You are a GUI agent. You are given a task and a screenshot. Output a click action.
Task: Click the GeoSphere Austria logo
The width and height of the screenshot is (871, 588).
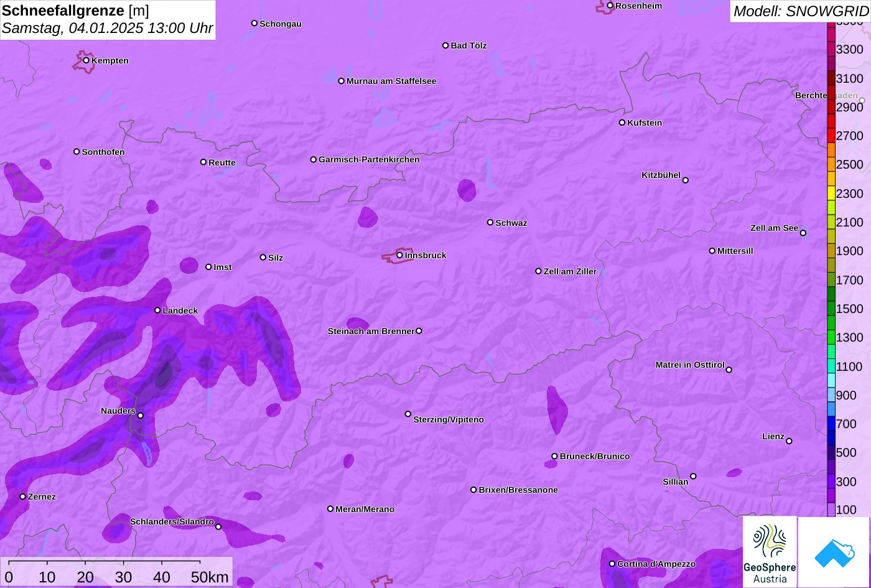tap(770, 552)
